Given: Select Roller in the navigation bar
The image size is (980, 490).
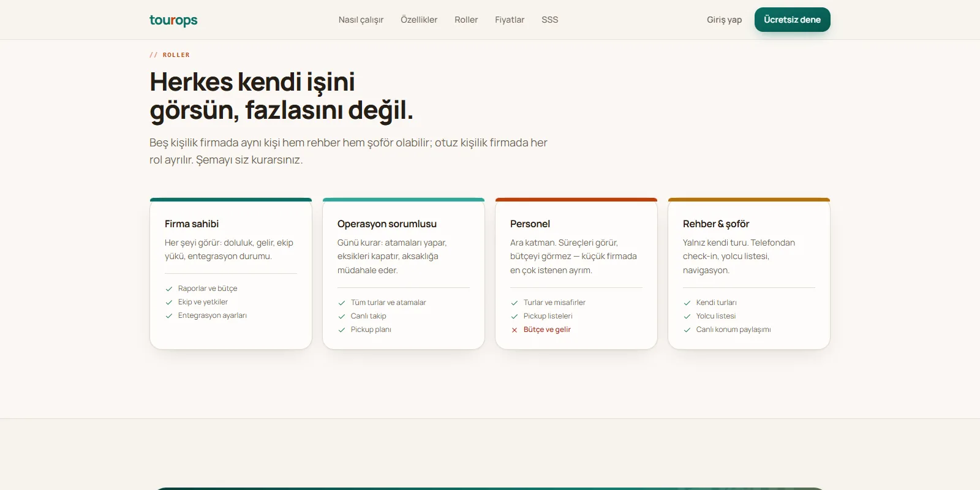Looking at the screenshot, I should (x=466, y=20).
